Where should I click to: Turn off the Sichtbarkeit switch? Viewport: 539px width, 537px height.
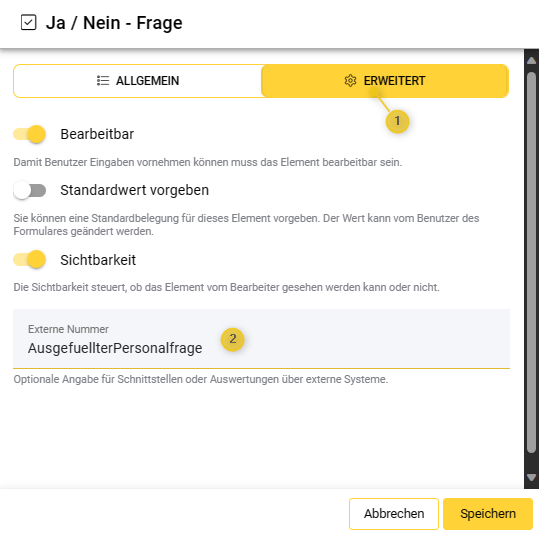[x=30, y=260]
